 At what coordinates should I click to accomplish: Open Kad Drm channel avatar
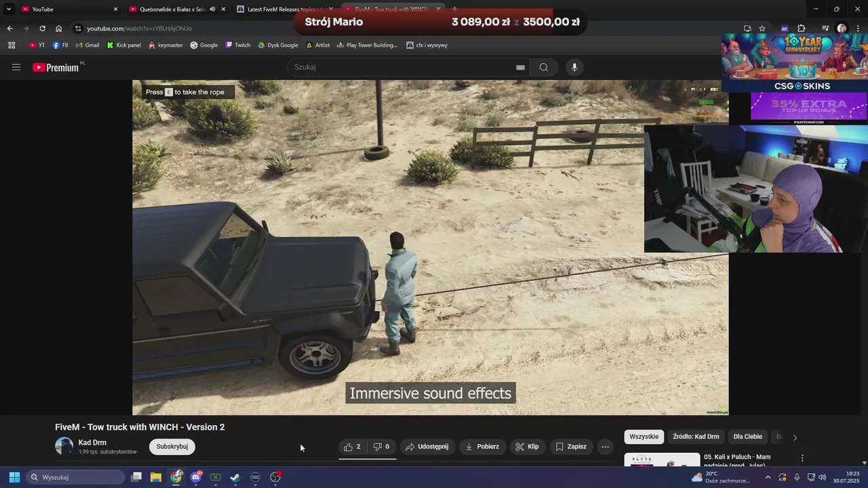click(64, 446)
